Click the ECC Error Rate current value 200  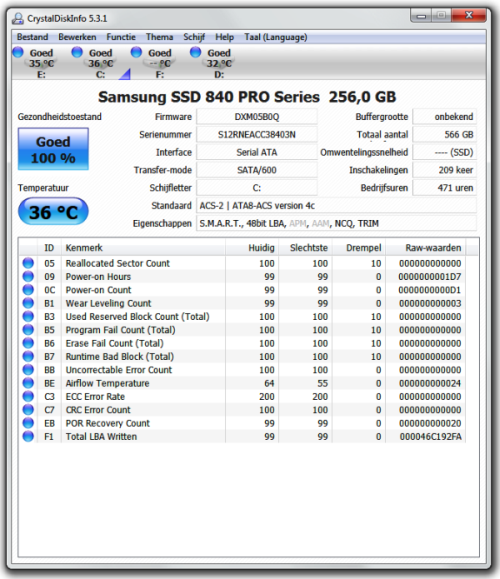267,397
